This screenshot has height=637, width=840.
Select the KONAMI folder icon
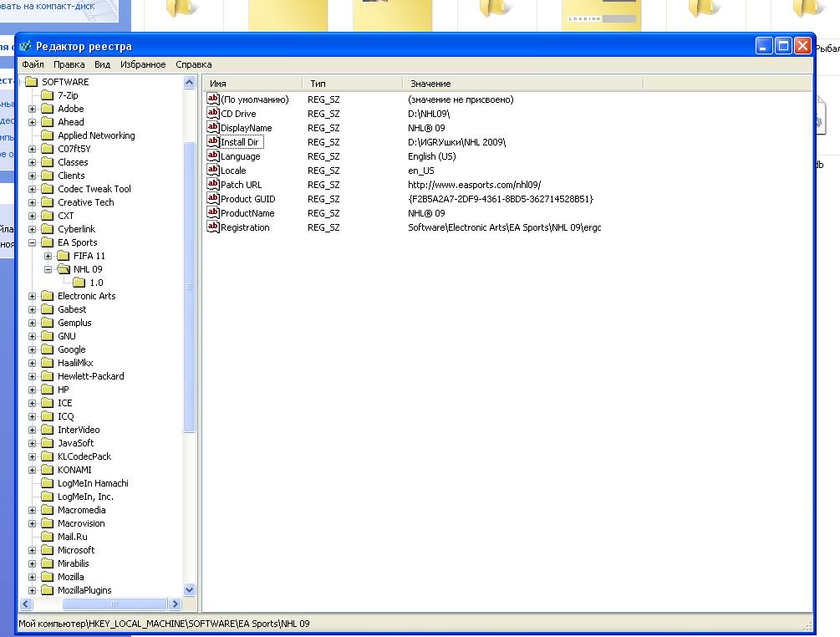pos(48,470)
